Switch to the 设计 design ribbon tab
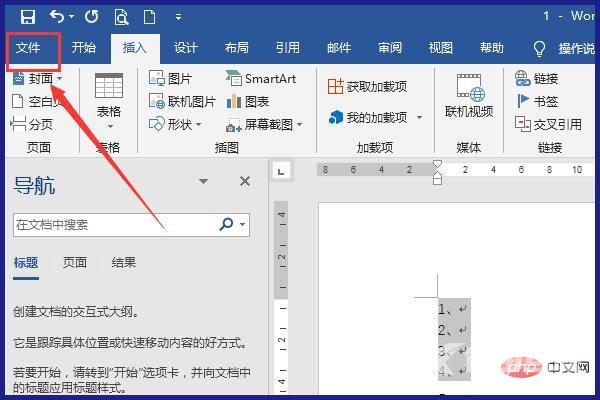Viewport: 600px width, 400px height. click(186, 47)
